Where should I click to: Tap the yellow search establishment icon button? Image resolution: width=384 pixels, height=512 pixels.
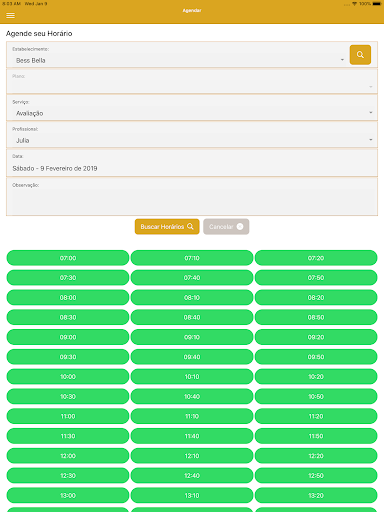coord(360,55)
